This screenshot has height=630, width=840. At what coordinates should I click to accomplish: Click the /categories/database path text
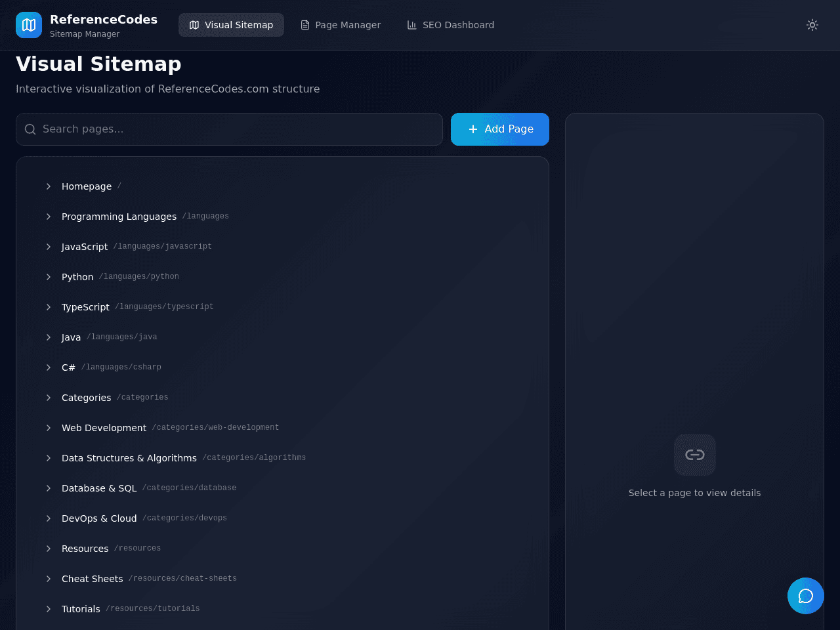[x=189, y=488]
